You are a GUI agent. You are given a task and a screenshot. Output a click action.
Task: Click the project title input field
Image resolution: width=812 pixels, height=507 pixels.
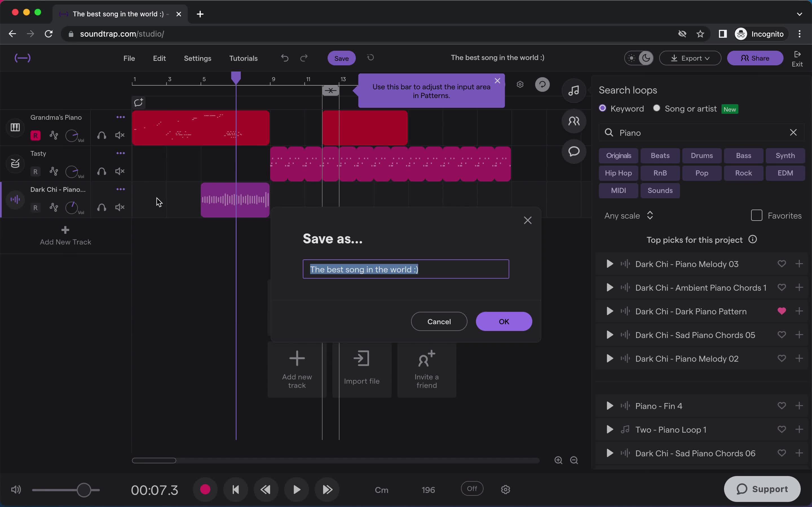[x=406, y=269]
